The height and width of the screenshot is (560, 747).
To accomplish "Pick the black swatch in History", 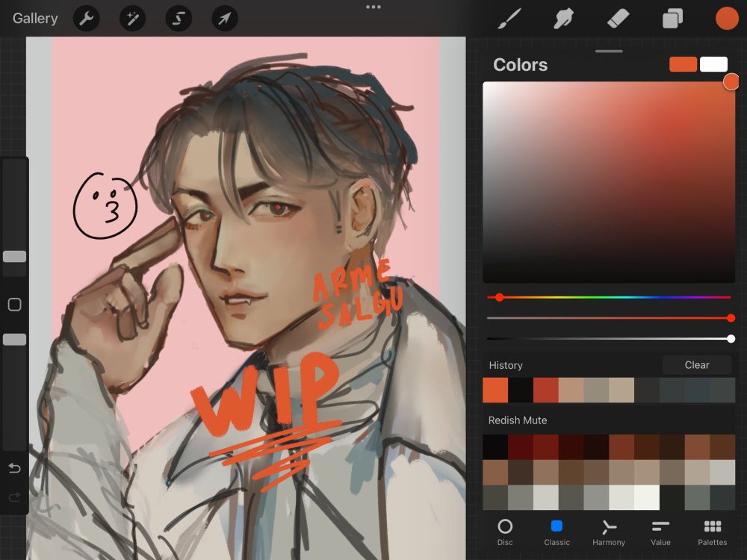I will [520, 390].
